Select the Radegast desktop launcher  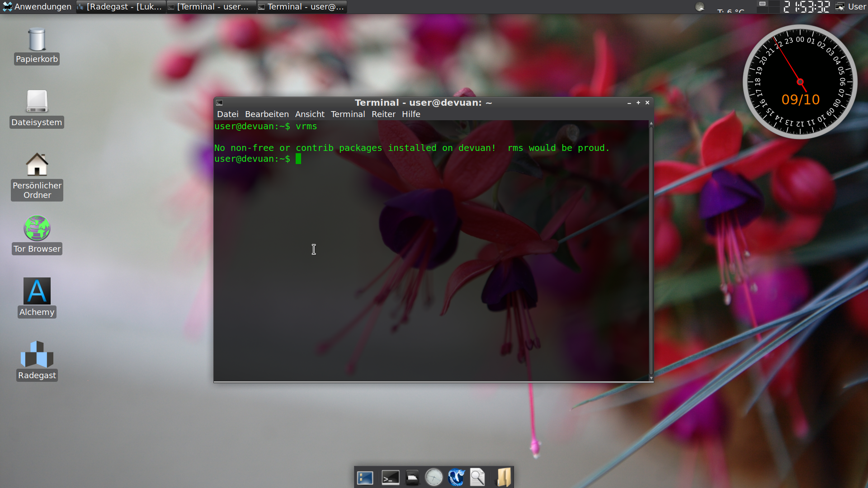click(37, 355)
